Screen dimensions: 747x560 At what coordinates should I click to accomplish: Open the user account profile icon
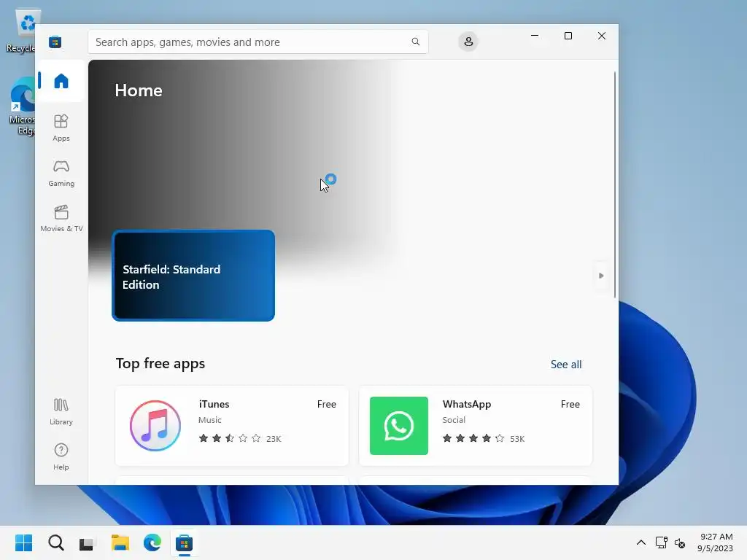[468, 42]
